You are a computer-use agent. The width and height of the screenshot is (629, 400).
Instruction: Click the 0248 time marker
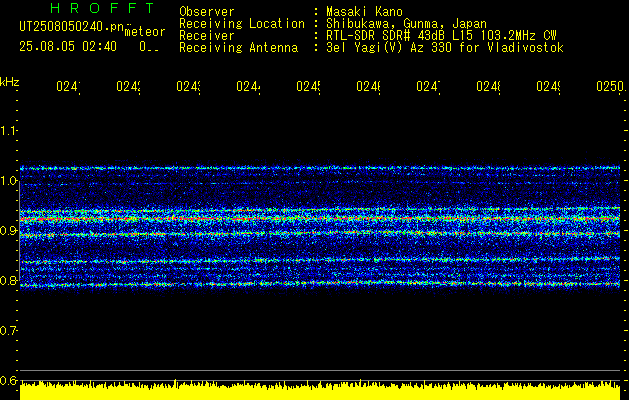[x=488, y=86]
